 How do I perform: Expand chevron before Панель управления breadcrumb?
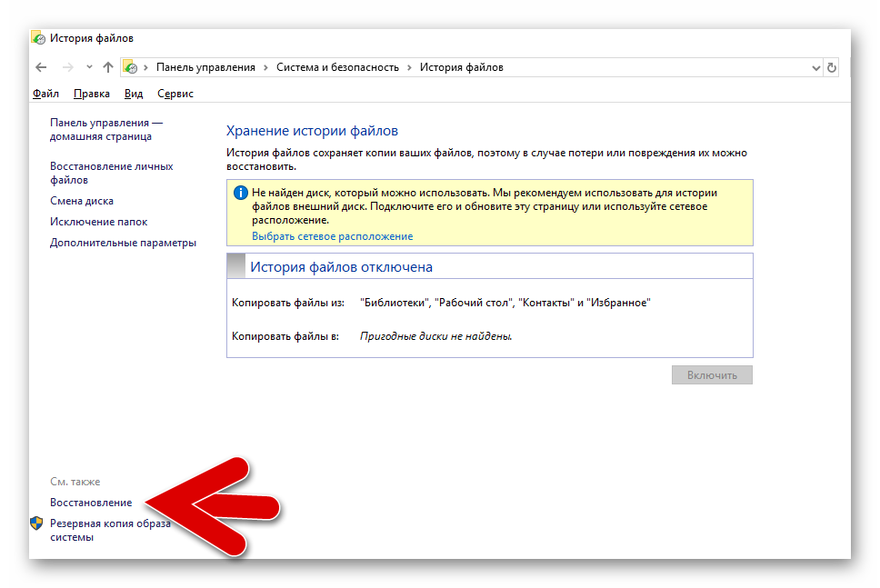coord(146,68)
